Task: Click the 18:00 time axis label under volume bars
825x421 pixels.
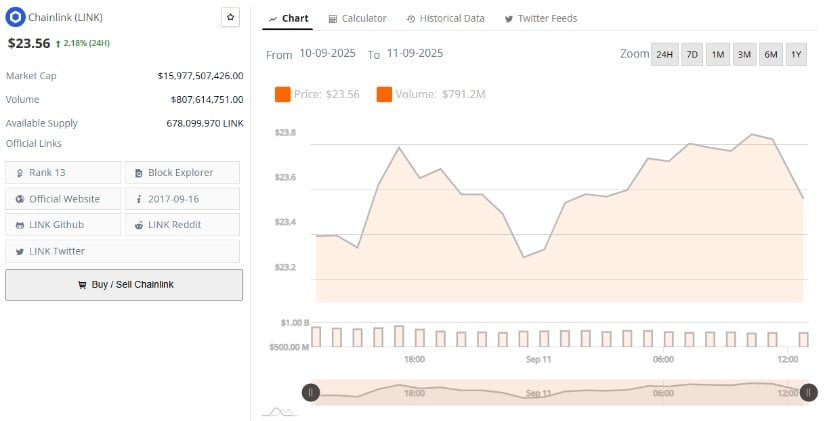Action: (x=414, y=359)
